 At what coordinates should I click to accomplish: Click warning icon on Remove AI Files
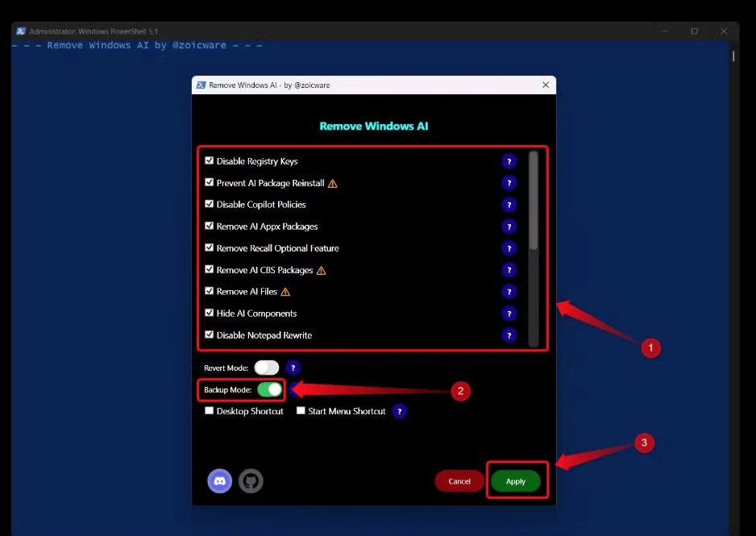click(285, 292)
